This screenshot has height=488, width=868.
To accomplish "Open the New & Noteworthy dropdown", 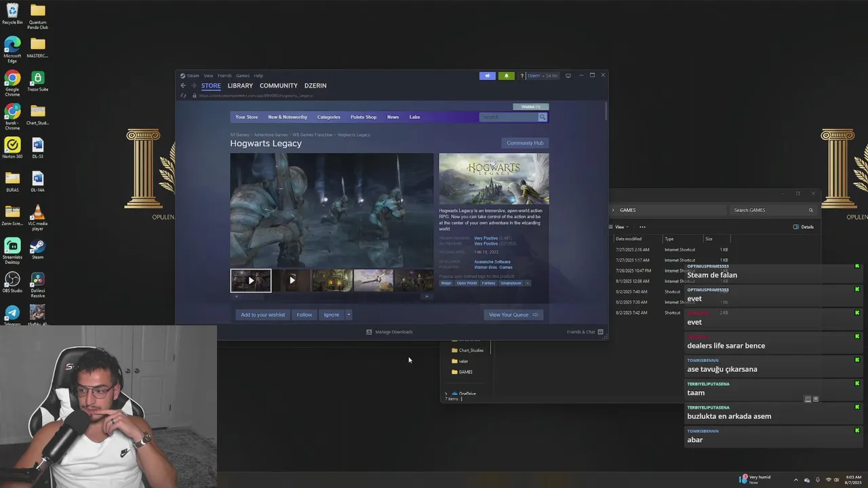I will point(288,117).
